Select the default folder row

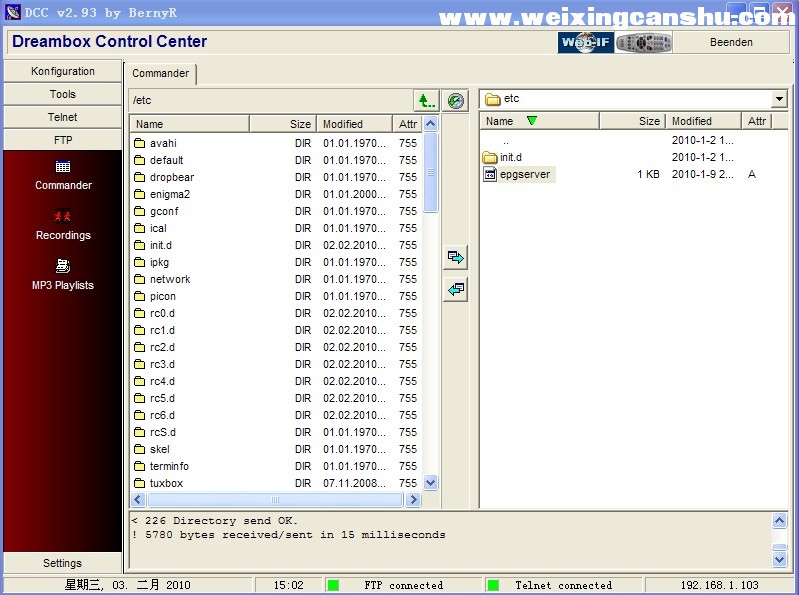coord(277,160)
